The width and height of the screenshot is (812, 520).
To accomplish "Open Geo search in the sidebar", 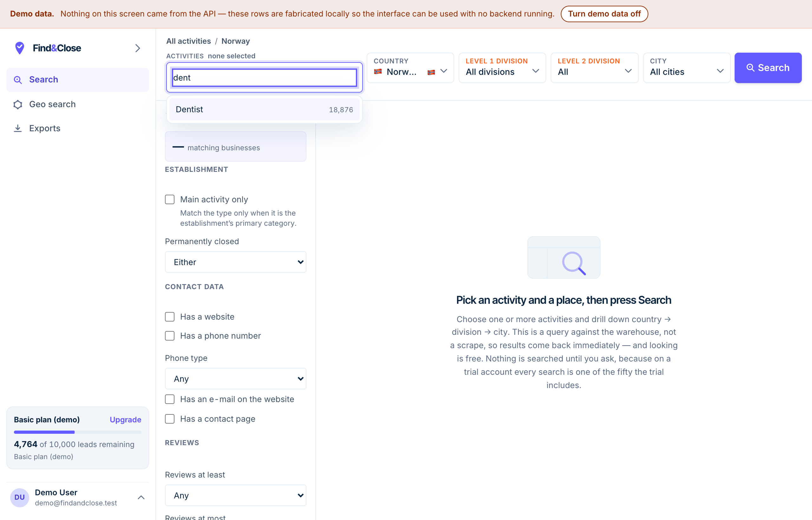I will pos(78,104).
